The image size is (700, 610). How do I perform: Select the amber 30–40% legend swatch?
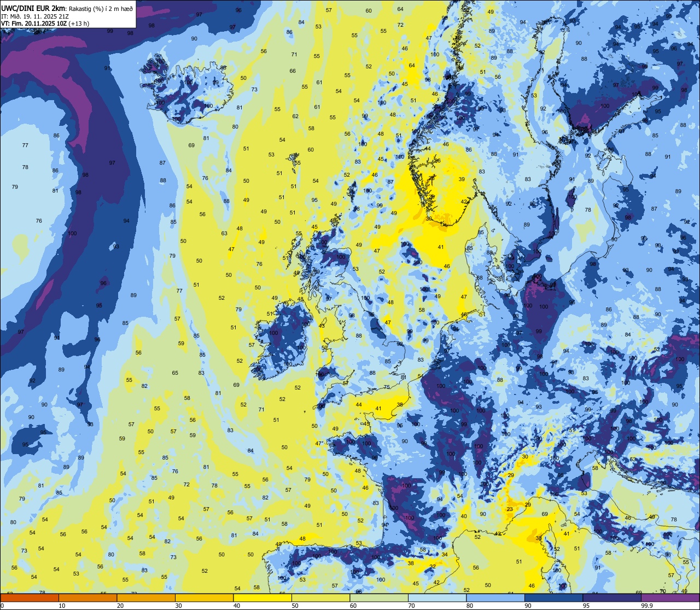(x=204, y=597)
